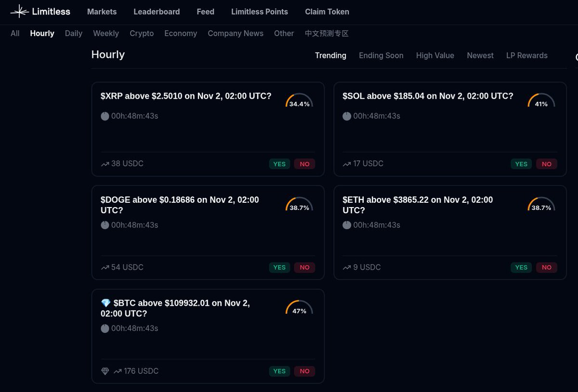Buy YES on the BTC market
Screen dimensions: 578x392
tap(279, 371)
